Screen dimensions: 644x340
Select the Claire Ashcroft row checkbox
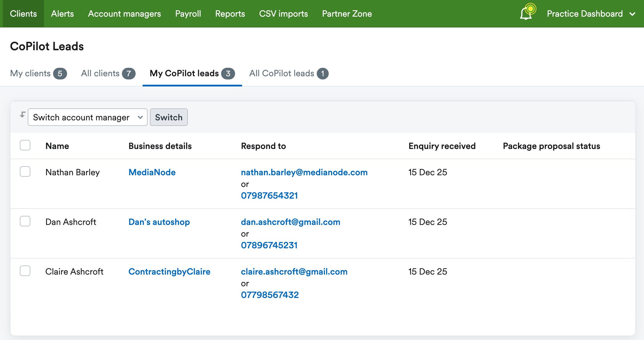[x=25, y=271]
